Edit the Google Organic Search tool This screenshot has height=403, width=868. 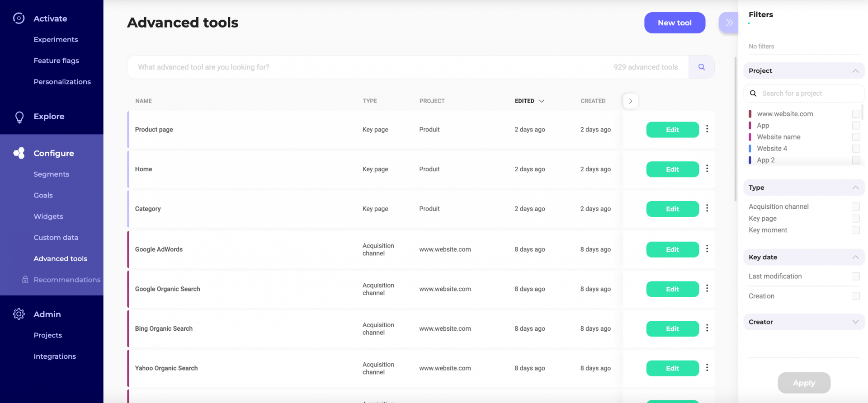672,289
